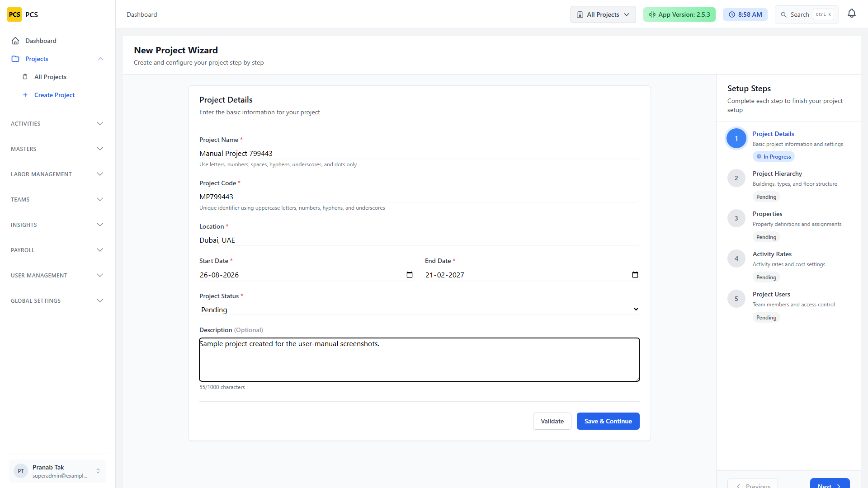This screenshot has height=488, width=868.
Task: Expand the TEAMS sidebar section
Action: [x=57, y=199]
